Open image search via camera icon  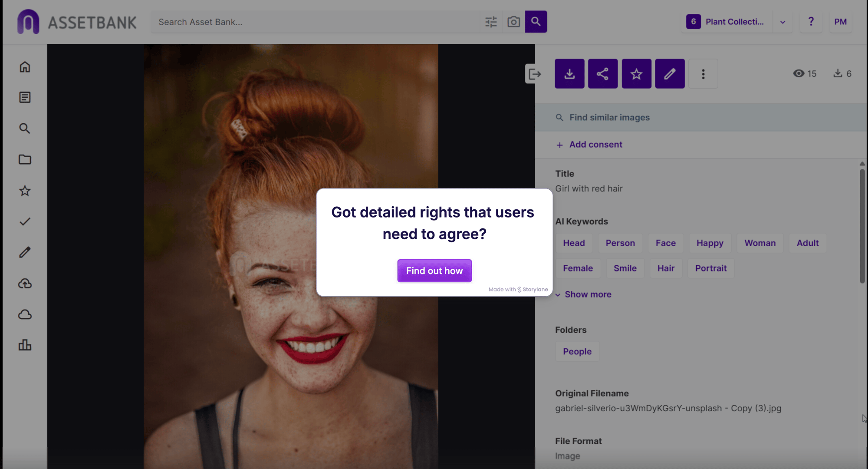pyautogui.click(x=513, y=22)
